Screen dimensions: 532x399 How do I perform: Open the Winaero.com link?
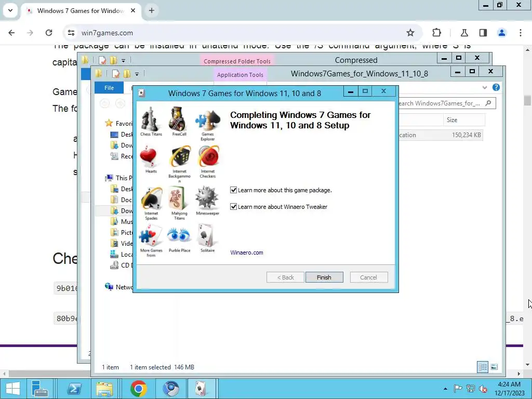tap(247, 252)
